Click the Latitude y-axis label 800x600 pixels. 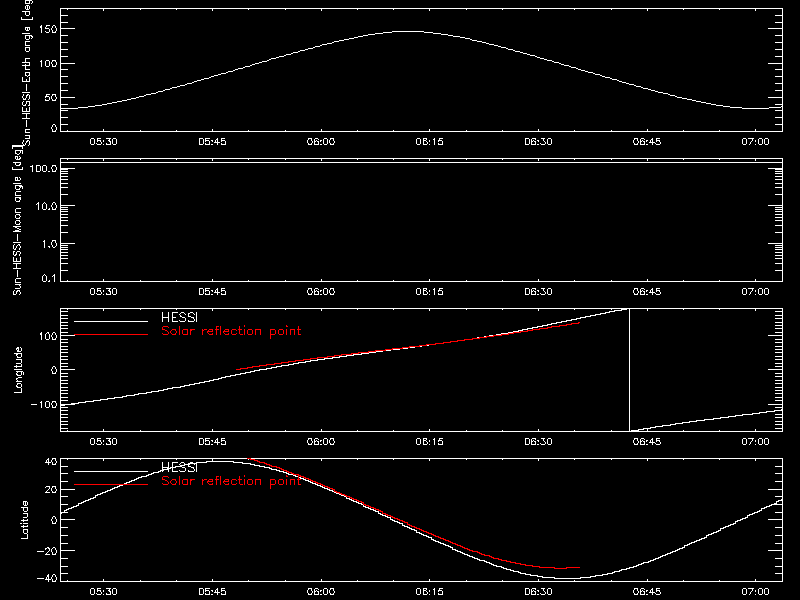24,520
